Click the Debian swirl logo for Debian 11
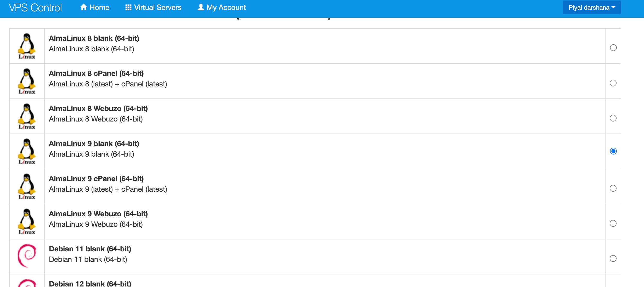Viewport: 644px width, 287px height. (27, 256)
